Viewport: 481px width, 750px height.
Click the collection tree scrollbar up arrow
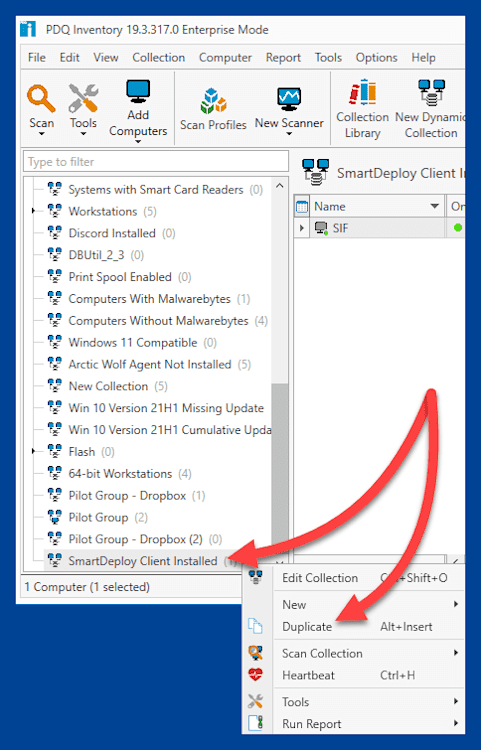(x=280, y=186)
